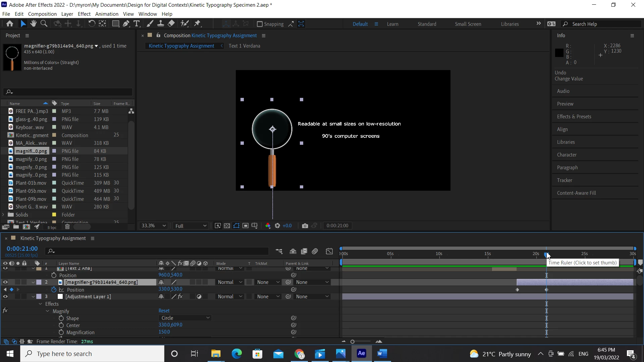The height and width of the screenshot is (362, 644).
Task: Select the Zoom tool in toolbar
Action: [x=44, y=24]
